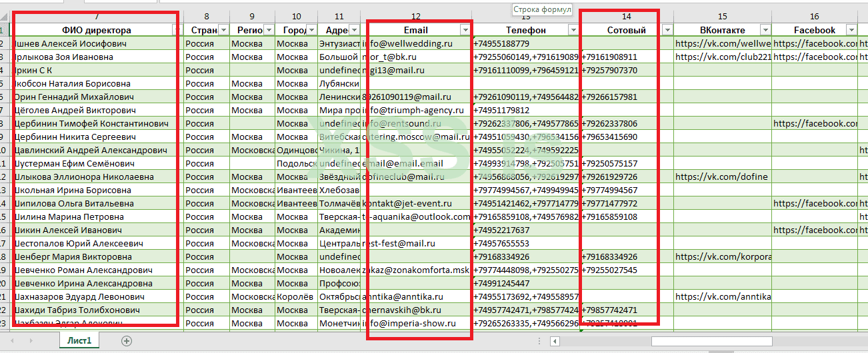868x353 pixels.
Task: Click the next sheet navigation arrow
Action: click(x=31, y=340)
